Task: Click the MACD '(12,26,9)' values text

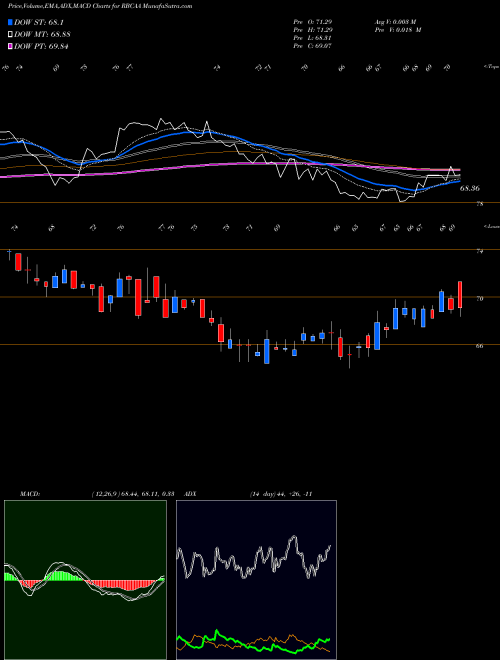Action: click(x=133, y=494)
